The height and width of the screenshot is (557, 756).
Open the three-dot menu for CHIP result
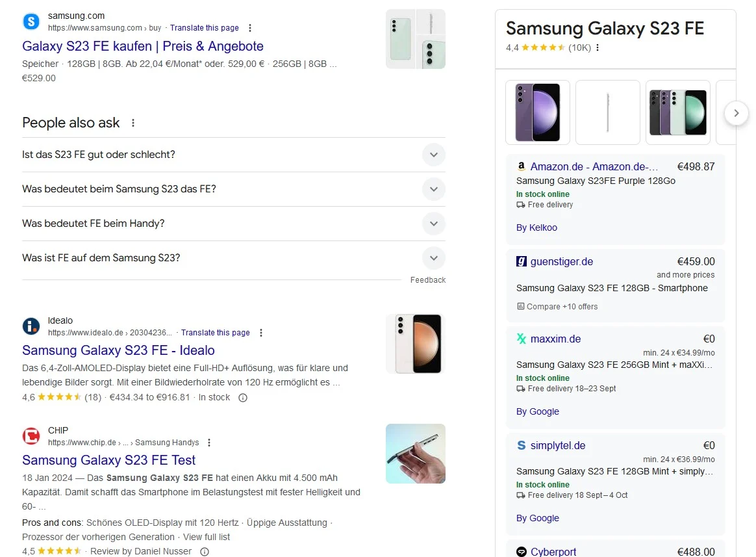tap(208, 443)
